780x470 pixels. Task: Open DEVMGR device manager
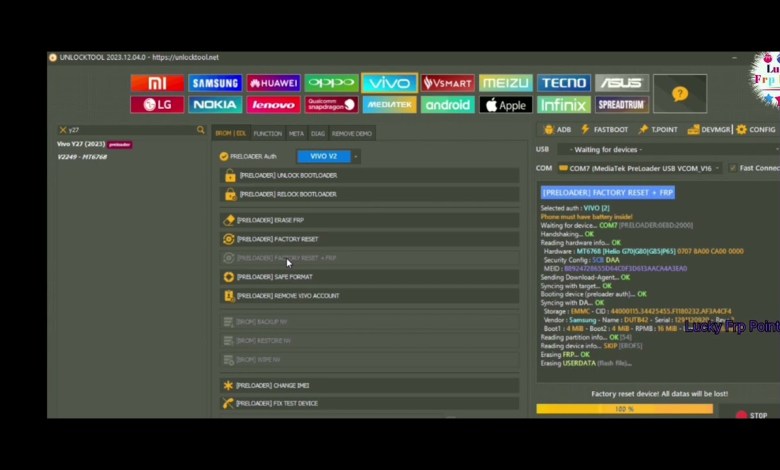pyautogui.click(x=709, y=129)
